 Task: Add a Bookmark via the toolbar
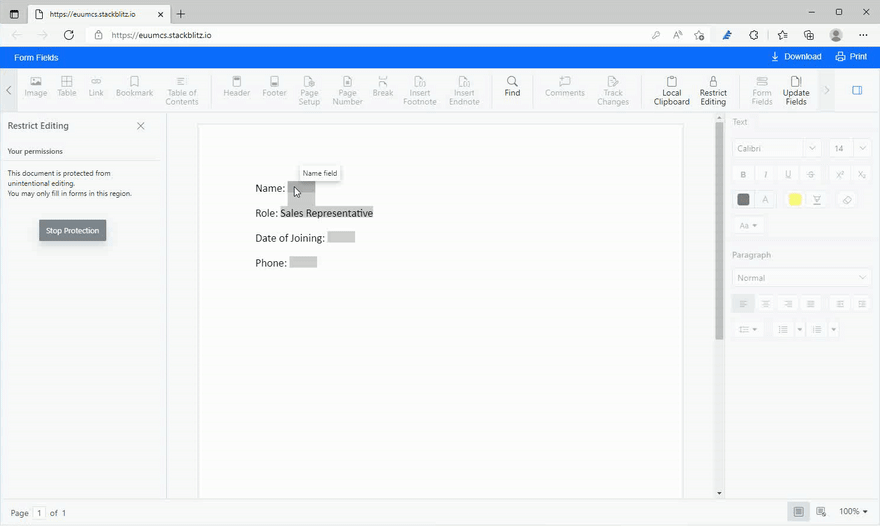click(134, 87)
